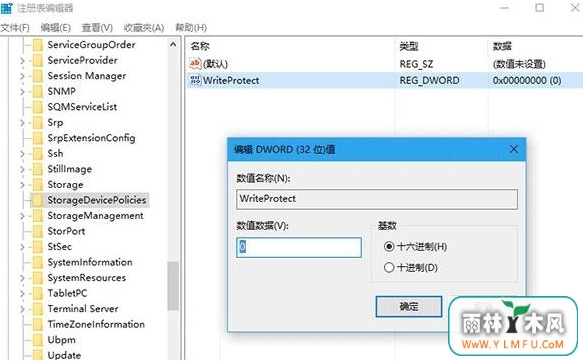Select the SystemInformation tree item label

tap(90, 262)
